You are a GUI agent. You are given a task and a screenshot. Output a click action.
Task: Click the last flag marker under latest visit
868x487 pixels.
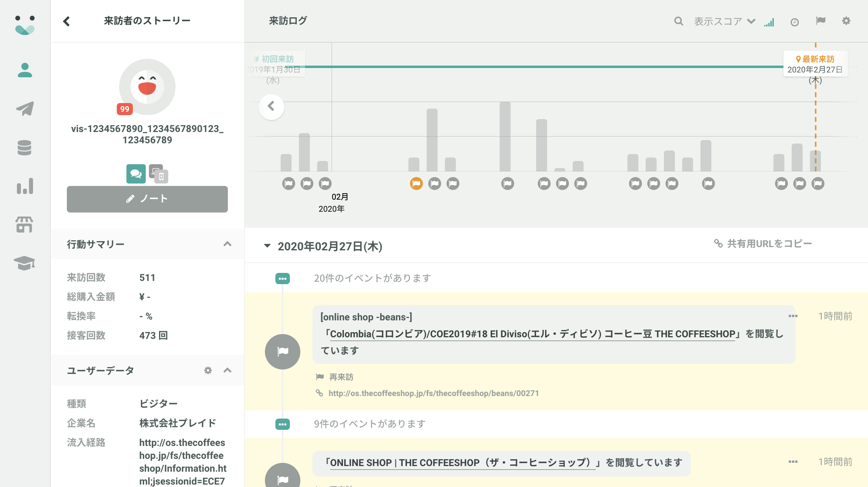point(818,184)
